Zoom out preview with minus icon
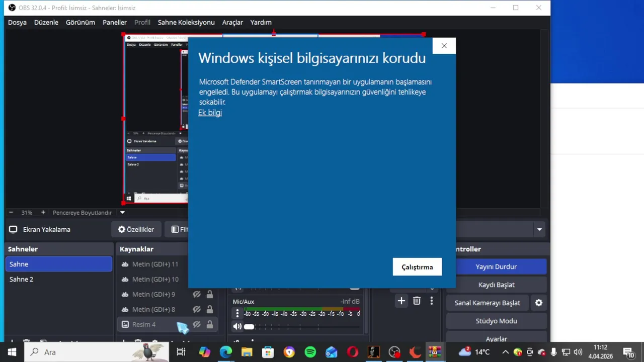 click(11, 213)
